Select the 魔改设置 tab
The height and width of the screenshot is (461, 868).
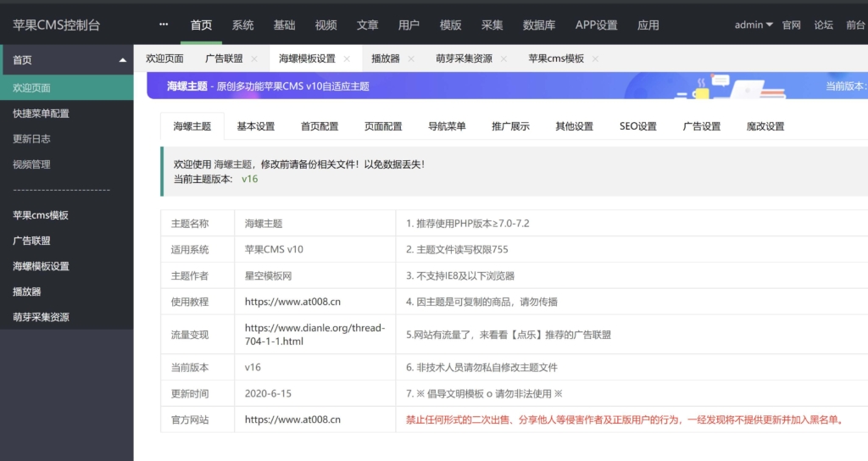coord(765,126)
